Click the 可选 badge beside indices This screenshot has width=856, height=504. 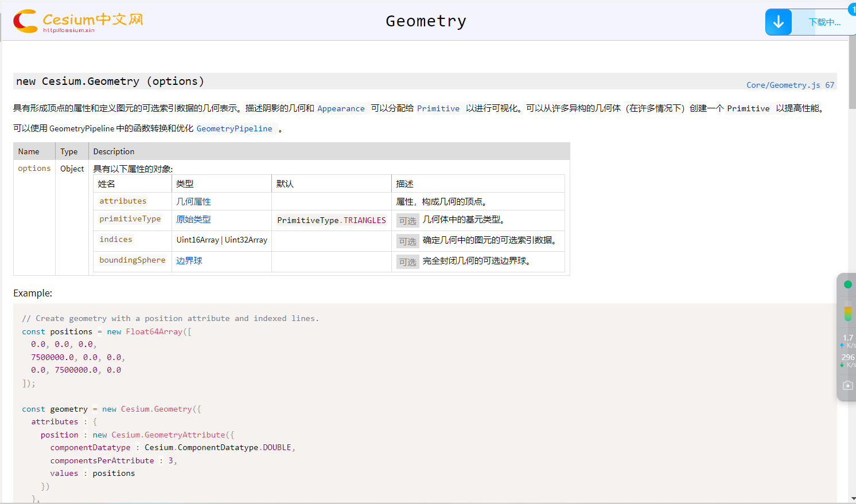click(407, 241)
